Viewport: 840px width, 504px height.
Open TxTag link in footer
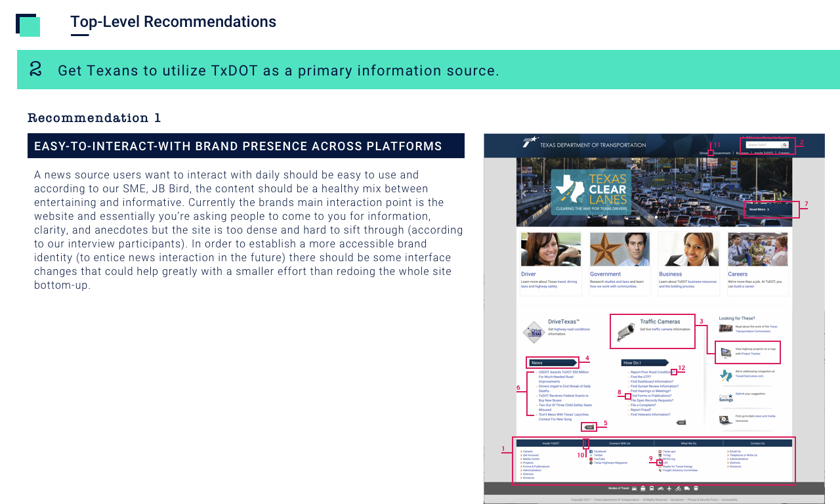(x=667, y=455)
